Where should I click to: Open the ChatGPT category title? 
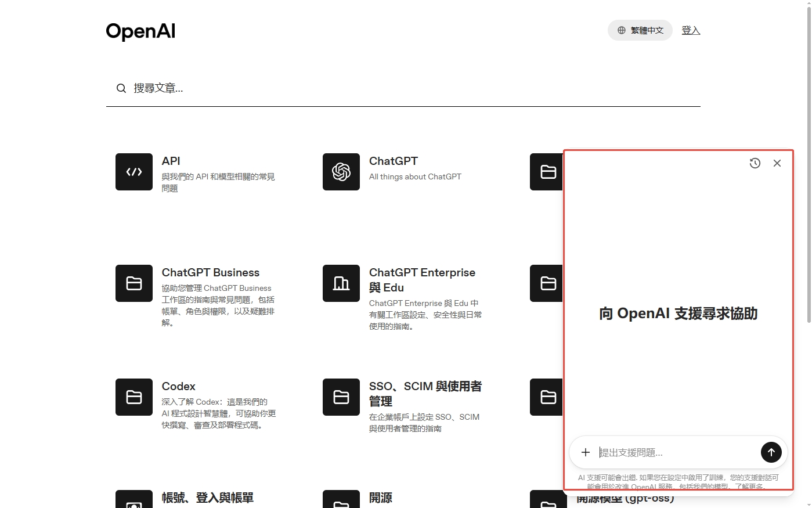tap(394, 161)
